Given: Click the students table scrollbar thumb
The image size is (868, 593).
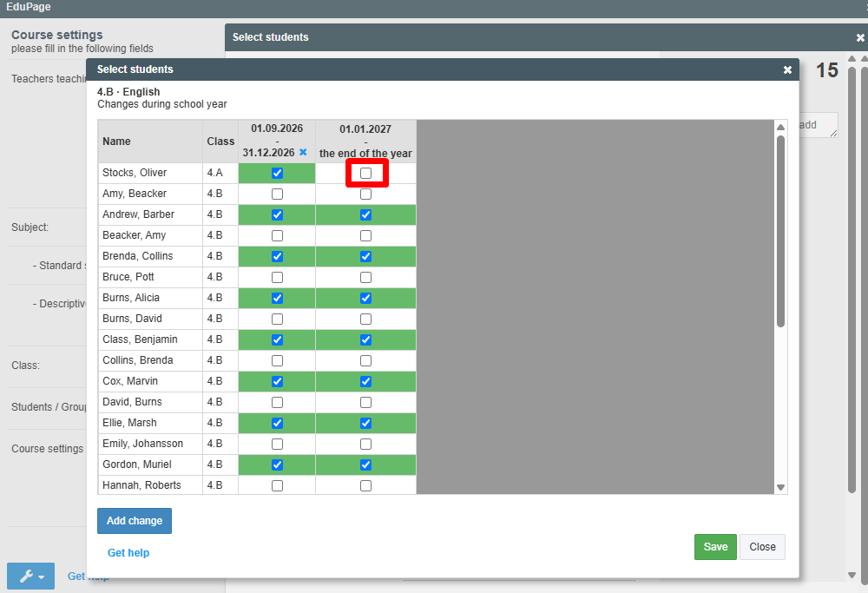Looking at the screenshot, I should [780, 232].
